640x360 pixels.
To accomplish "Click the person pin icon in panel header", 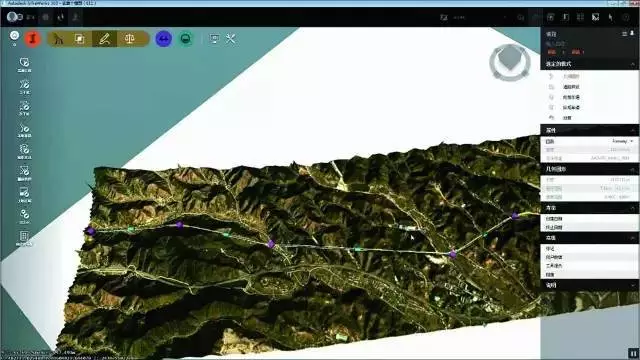I will [x=632, y=33].
